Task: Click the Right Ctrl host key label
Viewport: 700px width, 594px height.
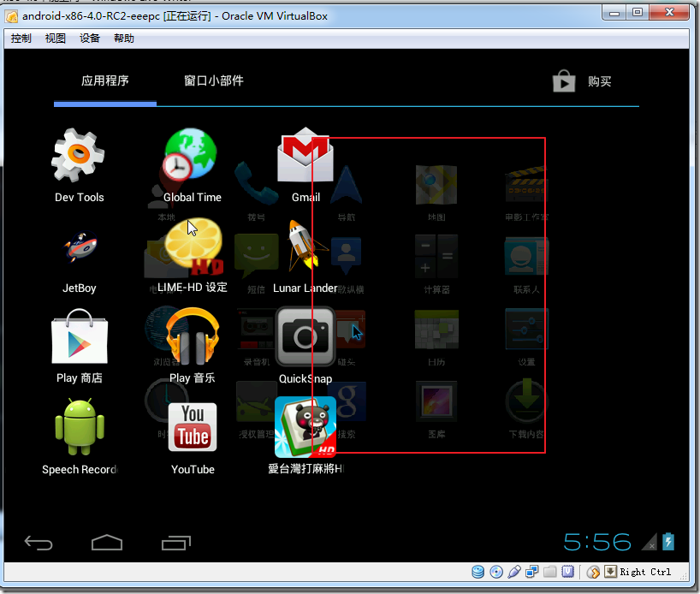Action: tap(645, 572)
